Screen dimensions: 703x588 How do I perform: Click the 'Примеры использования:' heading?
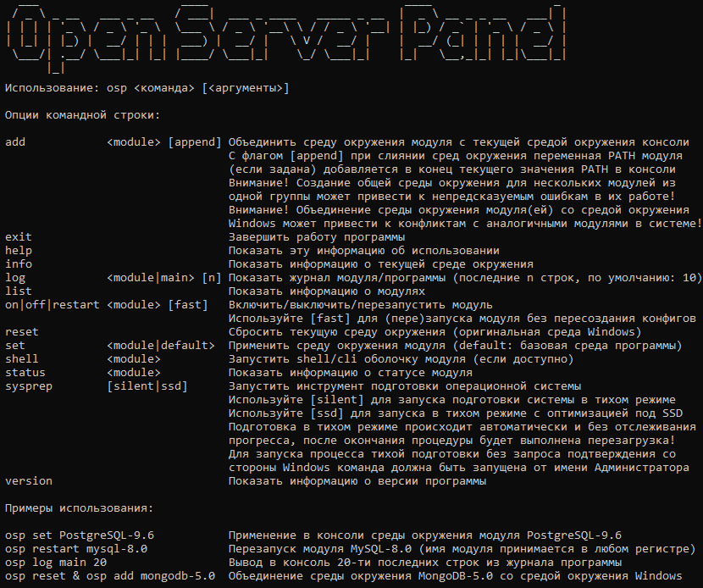pos(80,508)
